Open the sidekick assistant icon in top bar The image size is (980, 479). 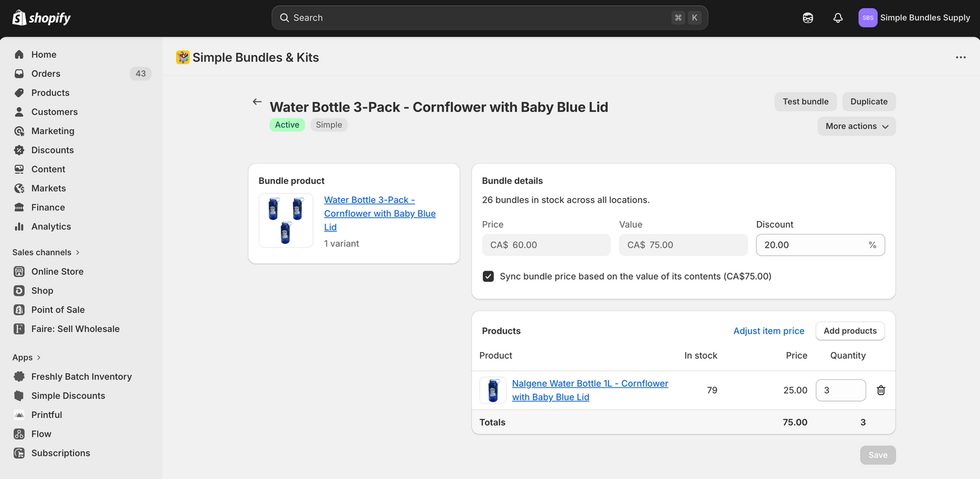(808, 18)
